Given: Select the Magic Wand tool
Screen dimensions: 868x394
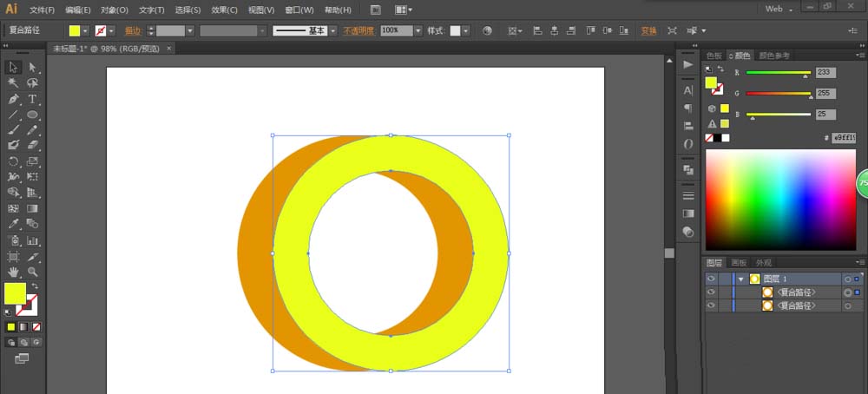Looking at the screenshot, I should (x=14, y=83).
